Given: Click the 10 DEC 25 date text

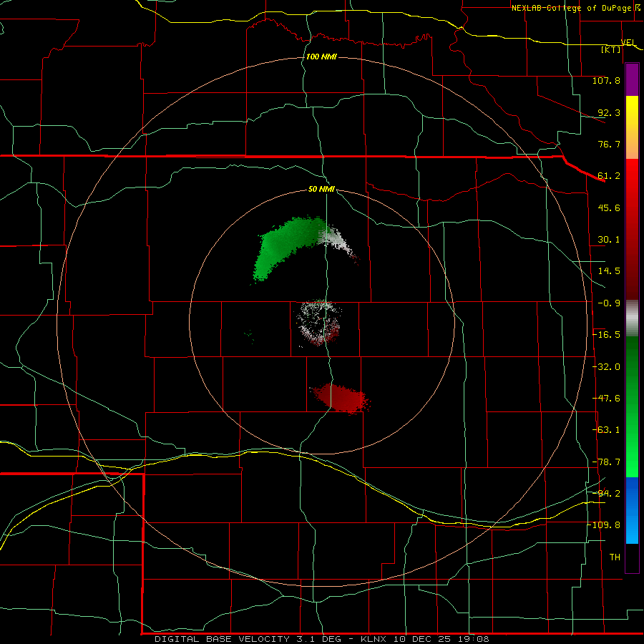Looking at the screenshot, I should point(421,639).
